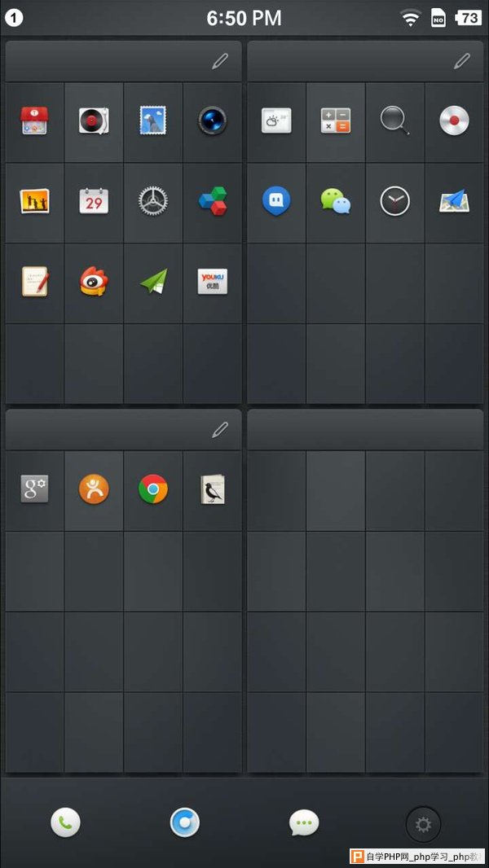Tap the notification count badge 1
489x868 pixels.
coord(14,18)
